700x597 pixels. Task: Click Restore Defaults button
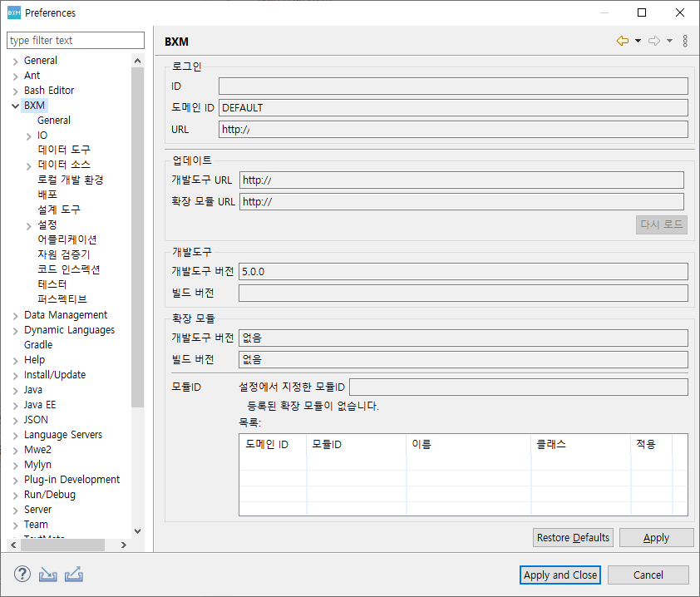[x=573, y=538]
